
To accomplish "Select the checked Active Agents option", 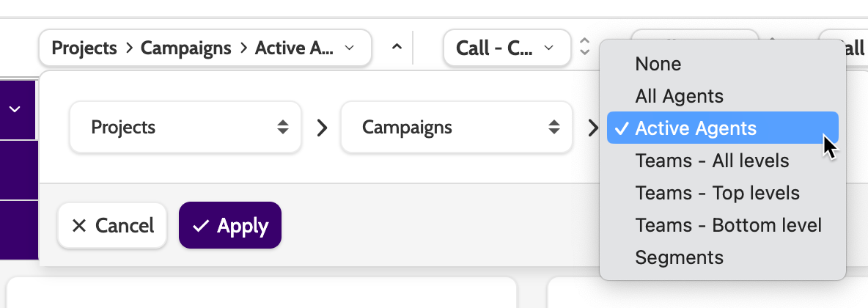I will click(x=695, y=128).
